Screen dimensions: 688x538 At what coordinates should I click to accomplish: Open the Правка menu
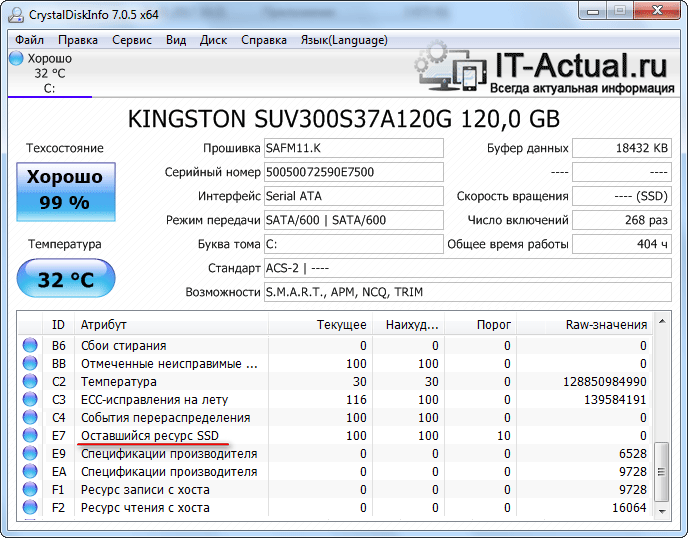[x=78, y=40]
